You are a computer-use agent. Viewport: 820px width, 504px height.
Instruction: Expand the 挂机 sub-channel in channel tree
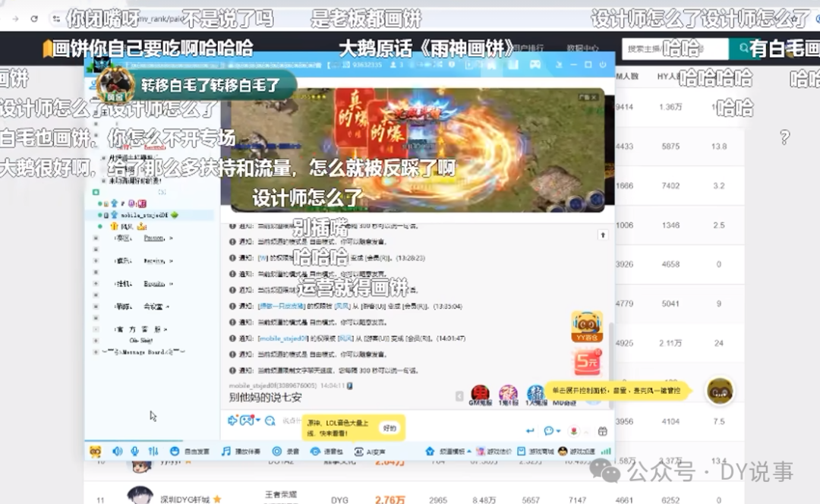(96, 283)
